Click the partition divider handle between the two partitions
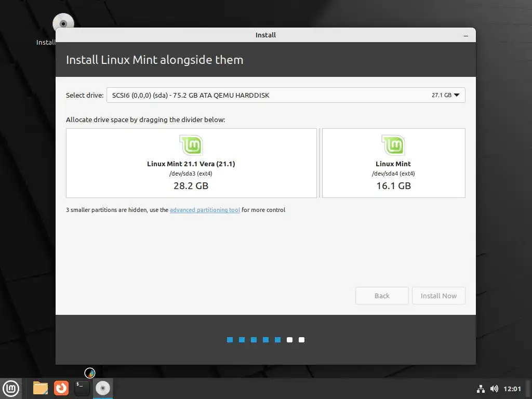The image size is (532, 399). click(320, 163)
